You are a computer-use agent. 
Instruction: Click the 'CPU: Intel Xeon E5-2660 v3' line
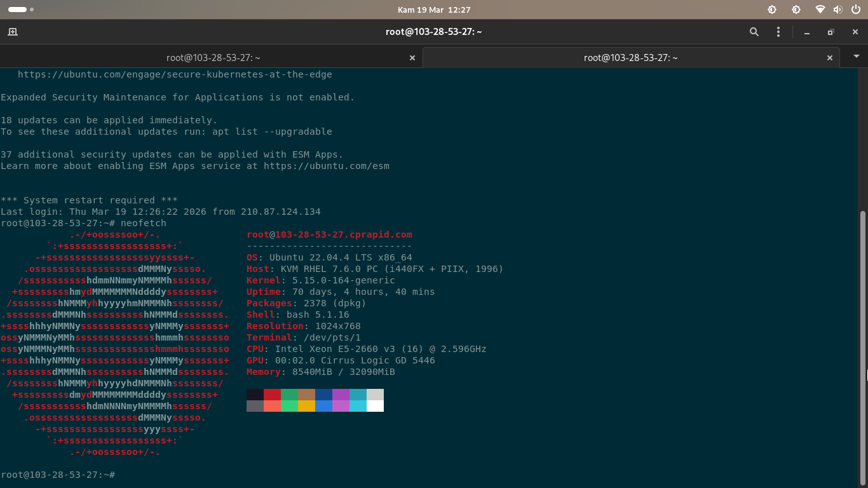click(x=367, y=349)
